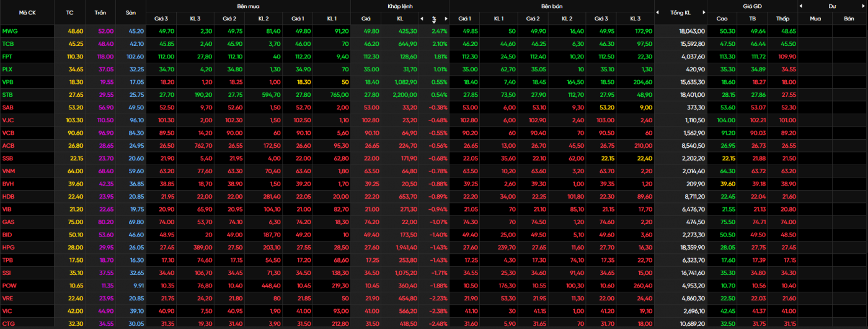Click MWG's 2.47% change value
Screen dimensions: 868x329
[x=440, y=31]
